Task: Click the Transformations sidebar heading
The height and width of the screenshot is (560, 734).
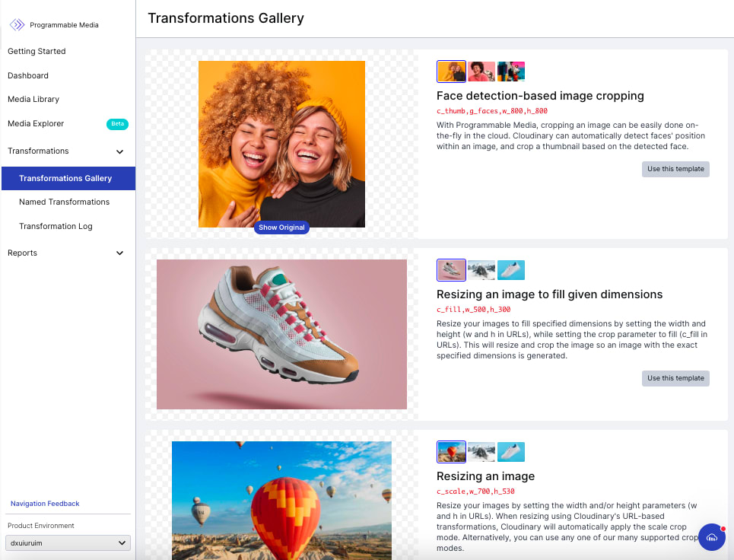Action: tap(38, 151)
